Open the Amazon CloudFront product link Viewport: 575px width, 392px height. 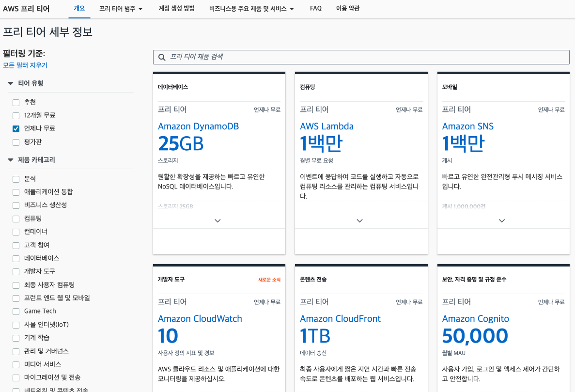point(341,319)
